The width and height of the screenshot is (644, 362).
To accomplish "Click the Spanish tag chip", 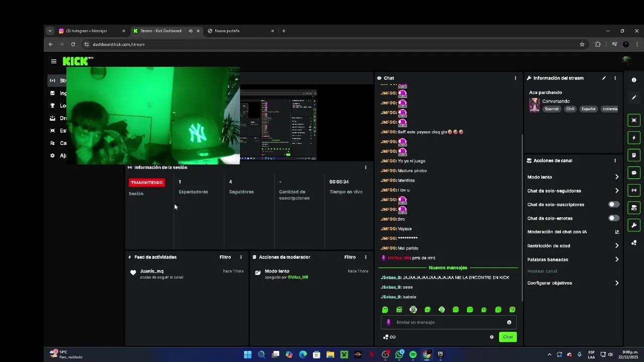I will tap(551, 109).
